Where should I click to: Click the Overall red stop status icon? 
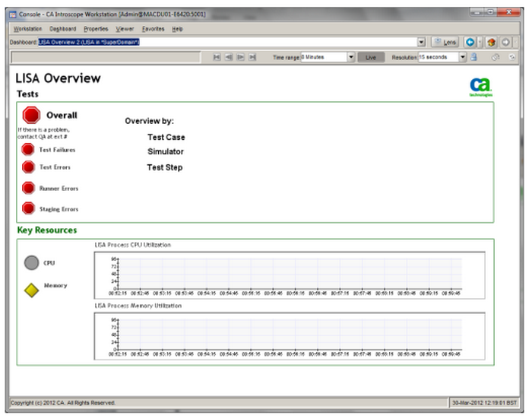[31, 115]
